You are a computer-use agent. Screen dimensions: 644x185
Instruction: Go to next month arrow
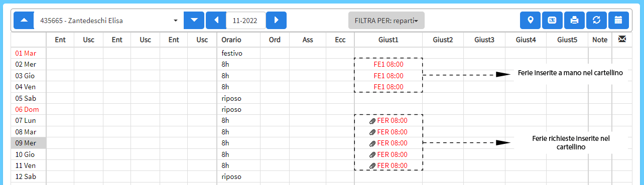pyautogui.click(x=276, y=21)
